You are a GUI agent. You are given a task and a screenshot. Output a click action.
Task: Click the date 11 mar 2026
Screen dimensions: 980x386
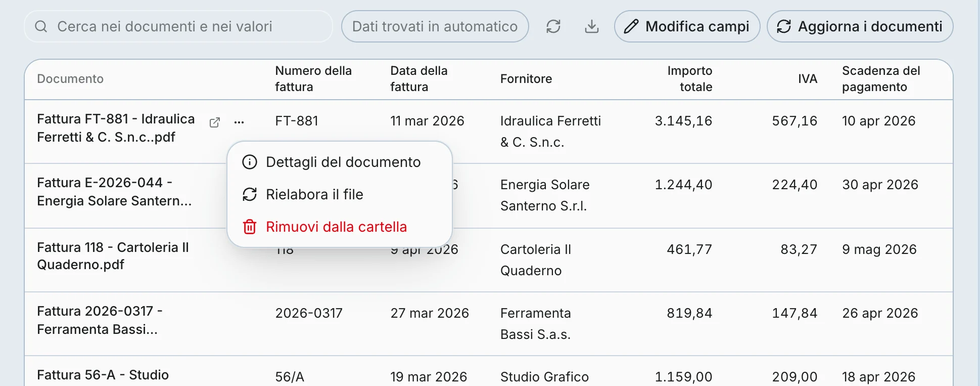point(427,121)
